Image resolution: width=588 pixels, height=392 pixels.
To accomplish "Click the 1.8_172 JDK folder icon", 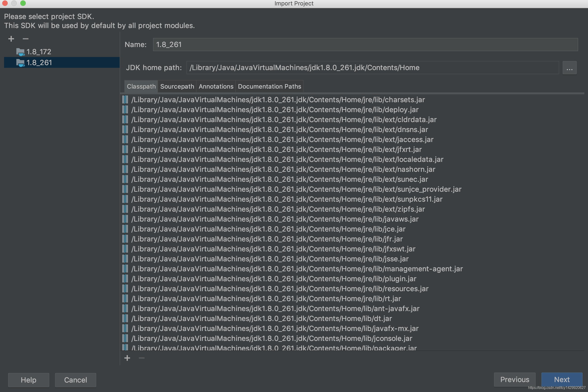I will [x=20, y=52].
